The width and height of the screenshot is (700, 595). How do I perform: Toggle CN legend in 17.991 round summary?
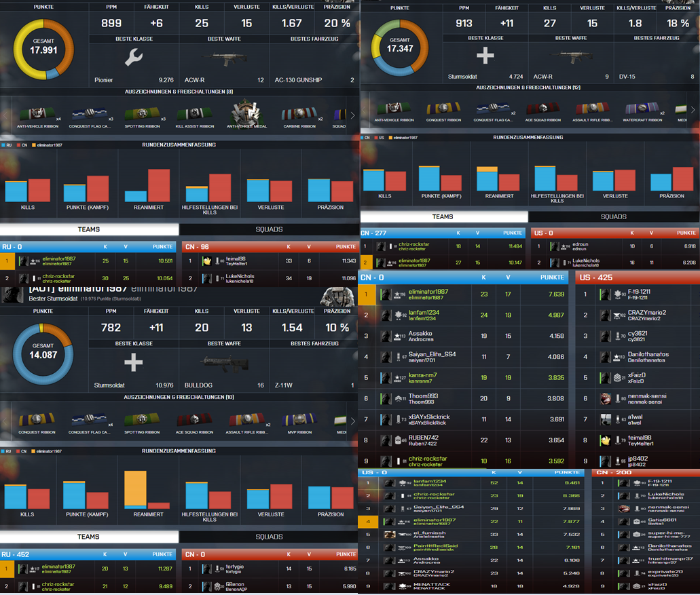click(x=22, y=145)
